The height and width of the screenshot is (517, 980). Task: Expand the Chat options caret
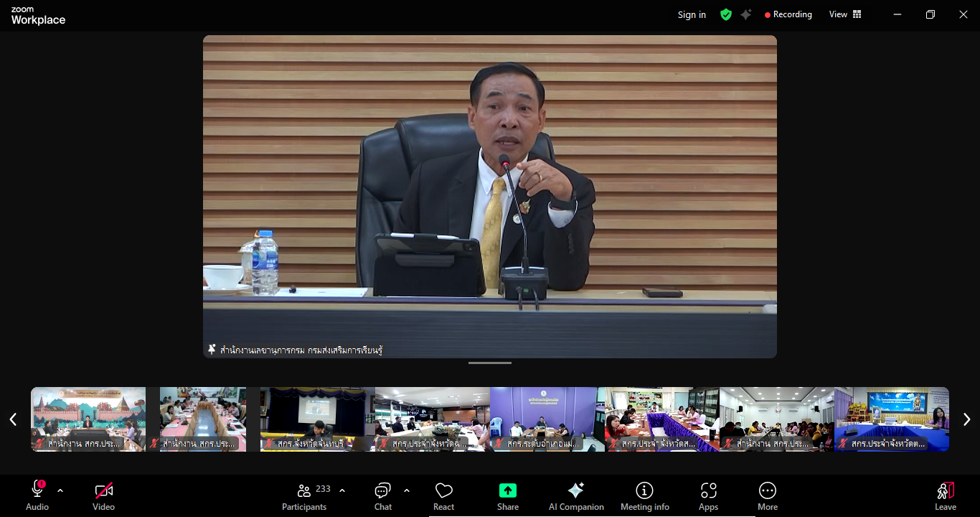[x=407, y=490]
